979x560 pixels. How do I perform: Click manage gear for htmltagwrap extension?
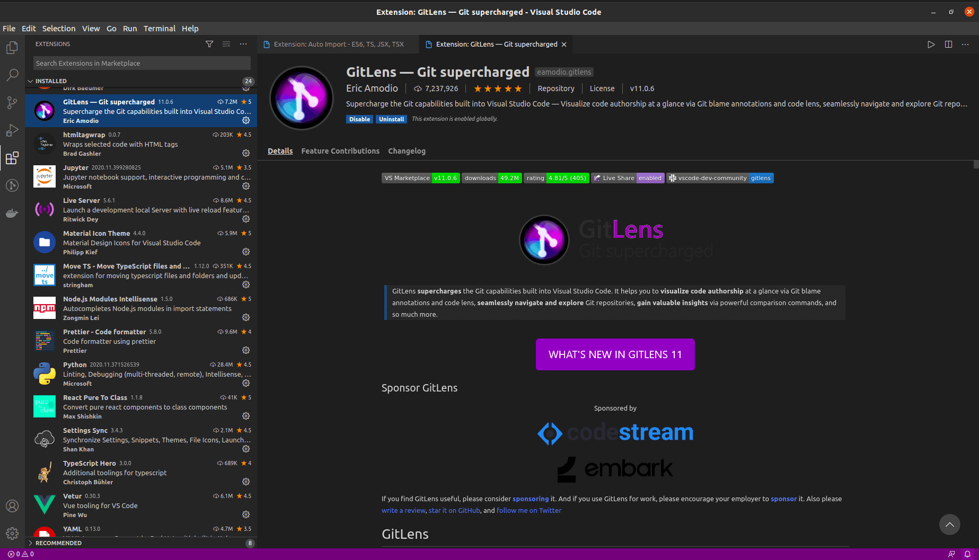tap(246, 153)
